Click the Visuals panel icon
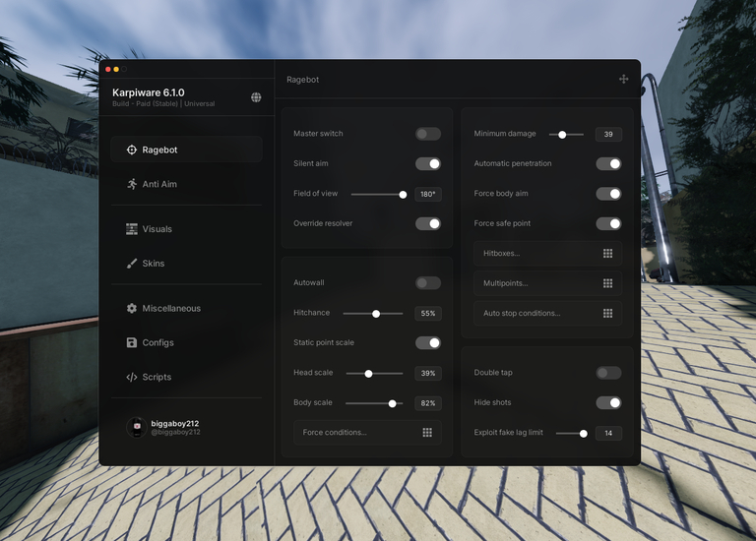 click(x=132, y=229)
